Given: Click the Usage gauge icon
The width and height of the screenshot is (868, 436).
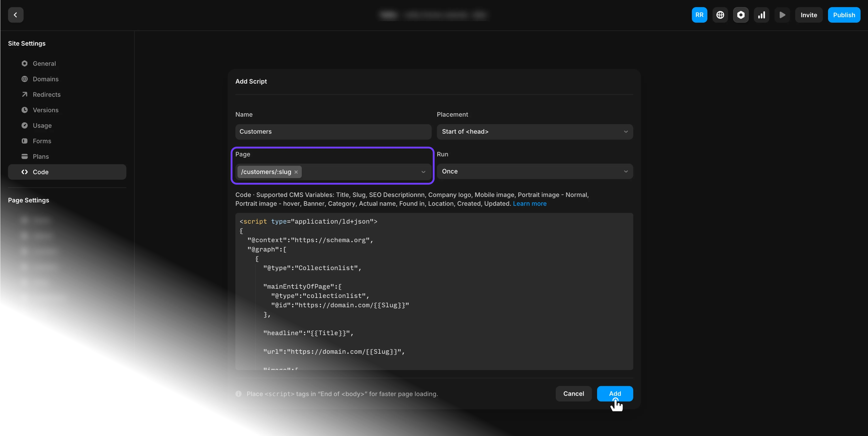Looking at the screenshot, I should tap(25, 125).
